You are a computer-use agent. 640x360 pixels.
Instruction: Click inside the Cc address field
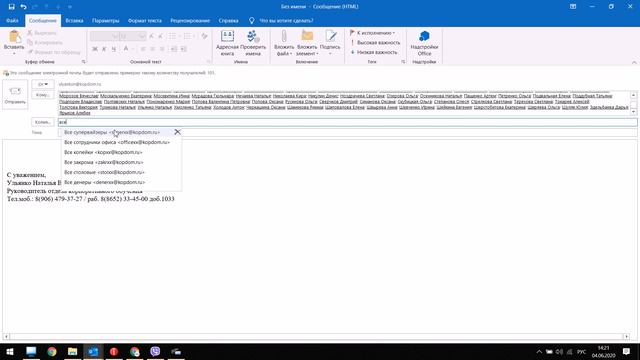pos(347,122)
